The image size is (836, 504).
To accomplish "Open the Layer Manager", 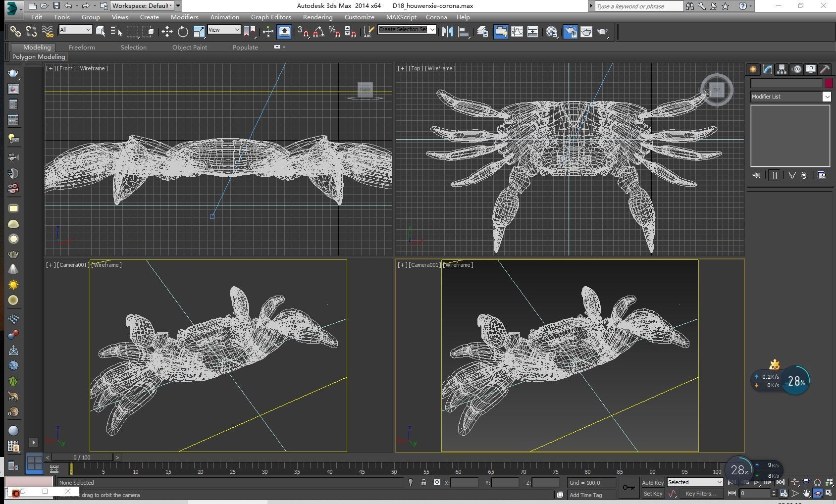I will coord(482,32).
